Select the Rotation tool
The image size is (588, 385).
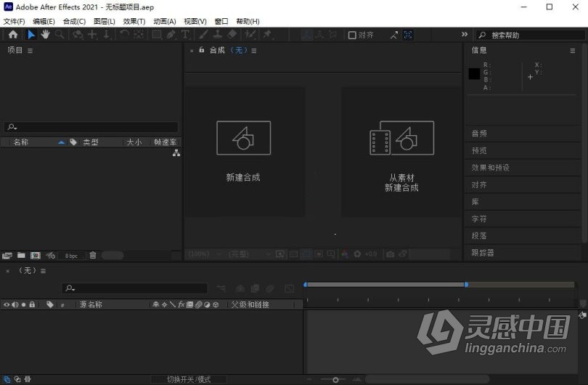[124, 35]
